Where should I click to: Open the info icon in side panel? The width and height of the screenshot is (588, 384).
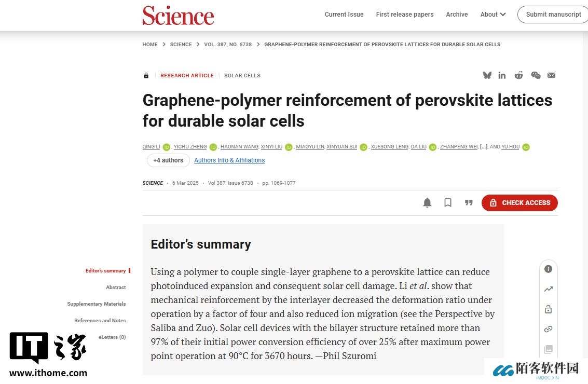[548, 269]
